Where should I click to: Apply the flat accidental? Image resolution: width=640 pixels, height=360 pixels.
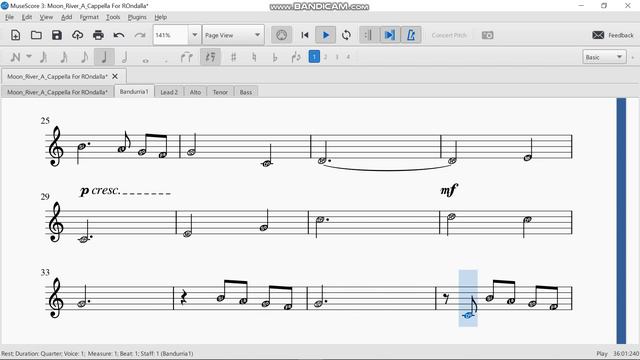tap(275, 57)
